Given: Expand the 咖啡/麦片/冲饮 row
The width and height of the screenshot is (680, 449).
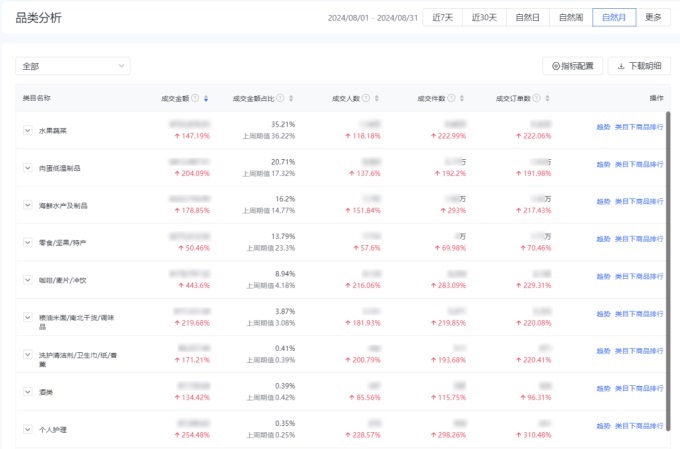Looking at the screenshot, I should pos(27,279).
